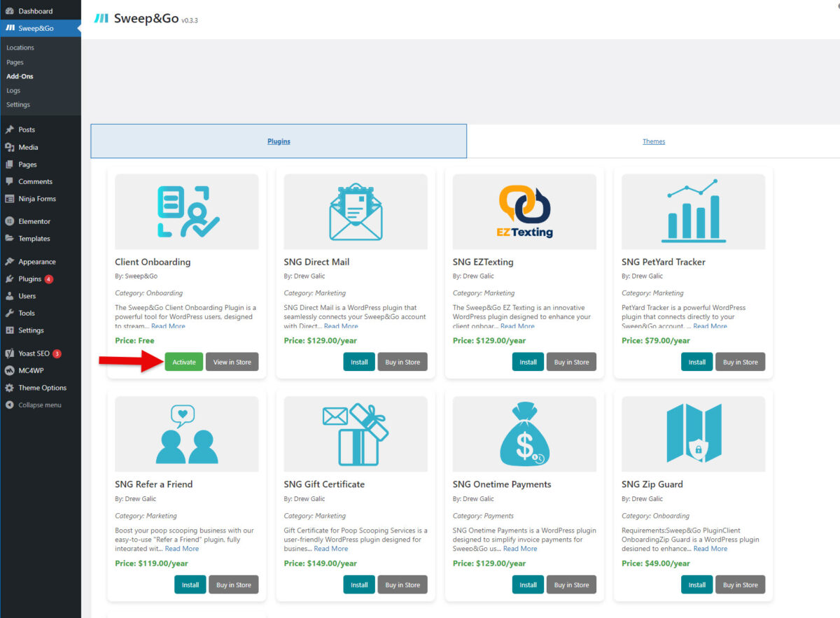Click the EZTexting logo thumbnail
The height and width of the screenshot is (618, 840).
(524, 211)
